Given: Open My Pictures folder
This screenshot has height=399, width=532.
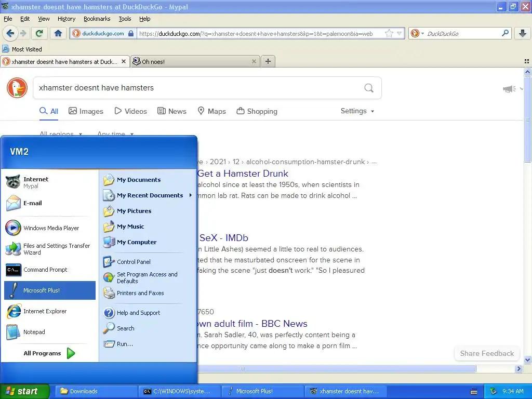Looking at the screenshot, I should pos(148,211).
